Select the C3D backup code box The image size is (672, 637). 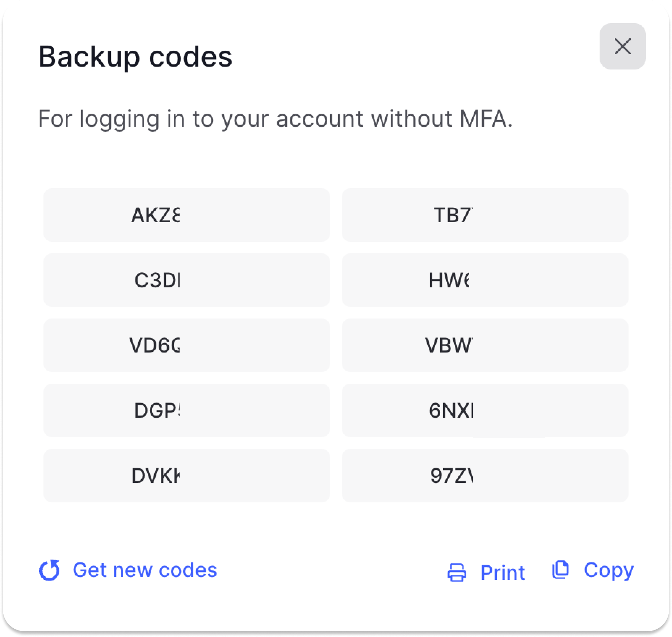point(186,280)
